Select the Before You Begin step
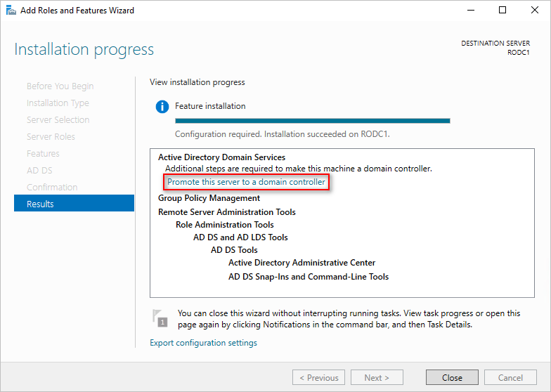 click(x=60, y=86)
